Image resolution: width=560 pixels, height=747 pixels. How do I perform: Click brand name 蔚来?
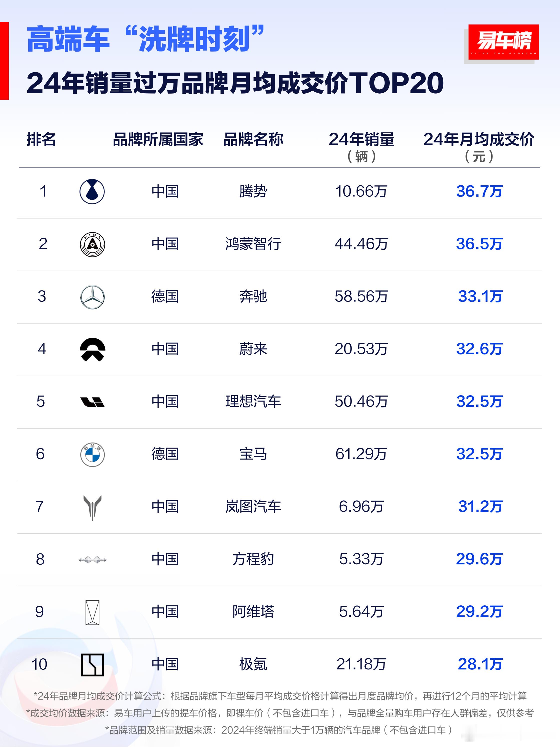point(253,349)
